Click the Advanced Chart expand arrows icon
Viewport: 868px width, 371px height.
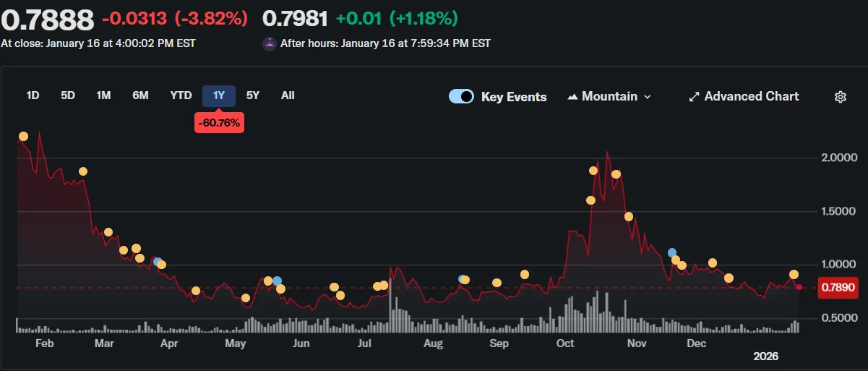point(694,97)
